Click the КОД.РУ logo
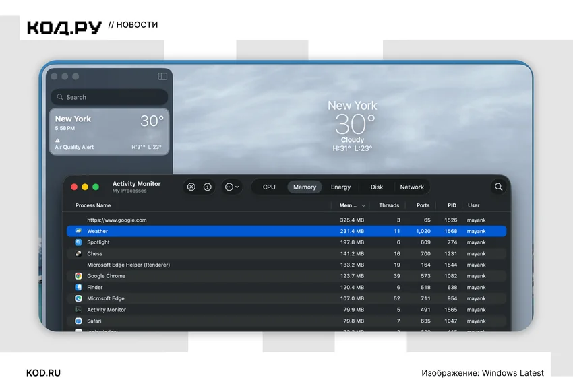573x392 pixels. point(64,28)
